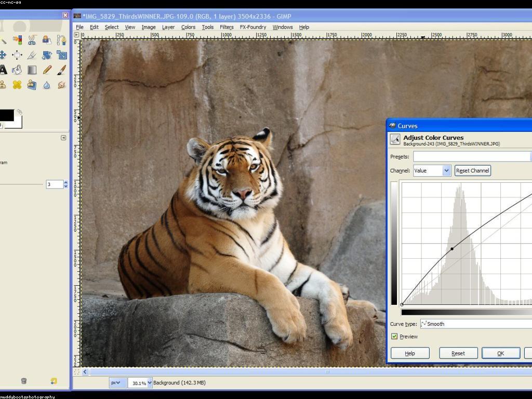
Task: Activate the Paths tool
Action: (x=61, y=40)
